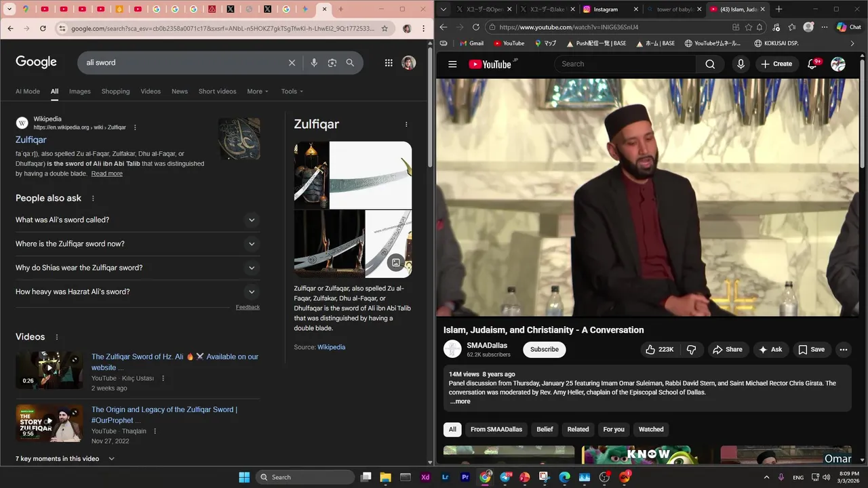The height and width of the screenshot is (488, 868).
Task: Open Edge Copilot Chat button
Action: pyautogui.click(x=849, y=27)
